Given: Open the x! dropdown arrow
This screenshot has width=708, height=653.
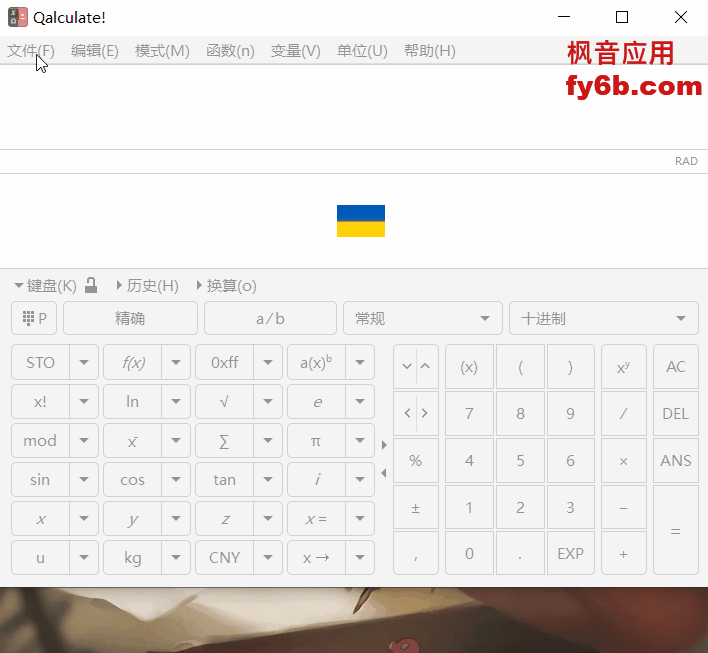Looking at the screenshot, I should 84,401.
